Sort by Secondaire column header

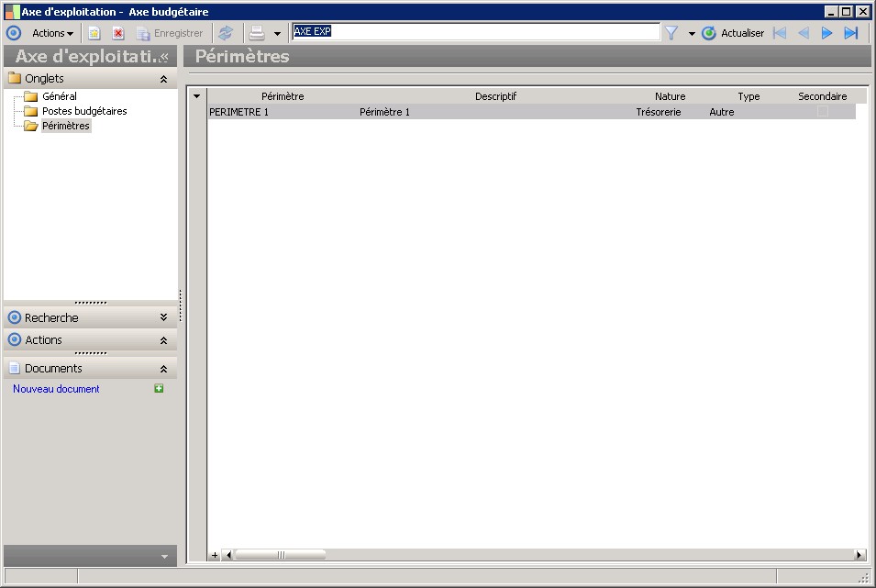tap(823, 96)
